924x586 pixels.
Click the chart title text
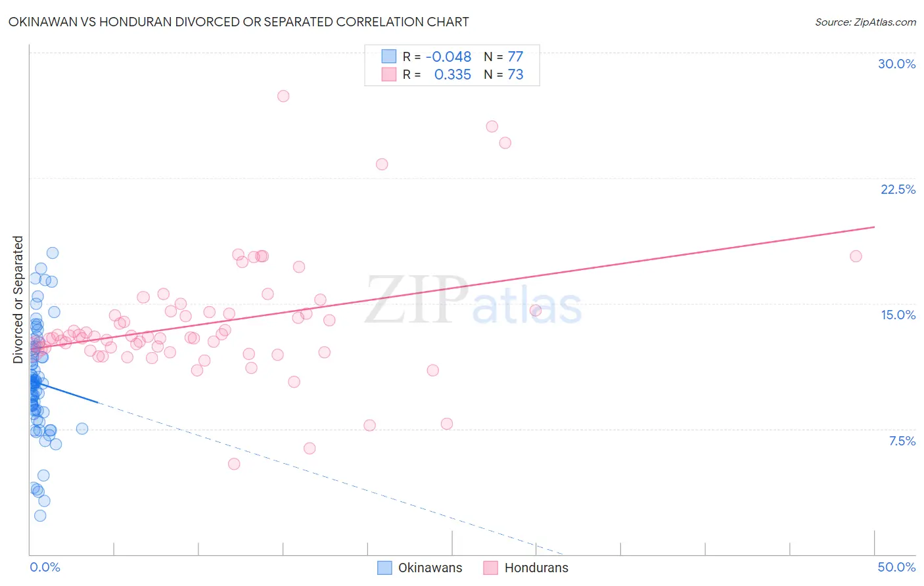(239, 22)
